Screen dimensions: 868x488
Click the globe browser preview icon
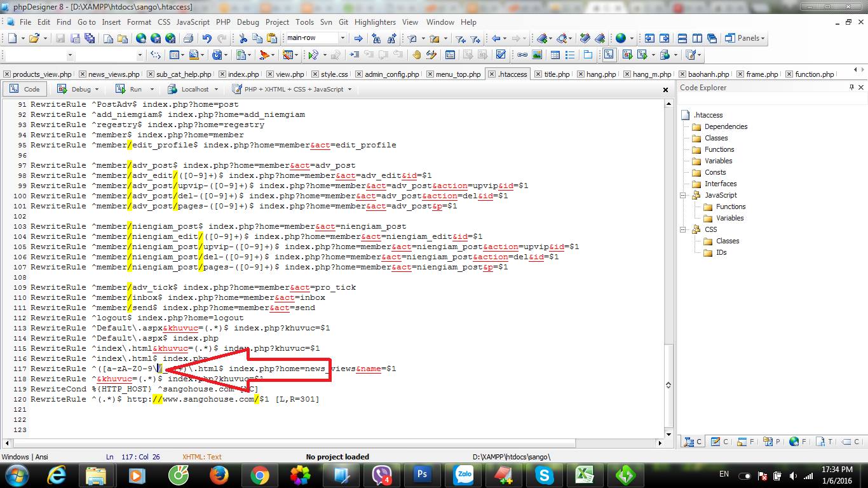pyautogui.click(x=621, y=38)
